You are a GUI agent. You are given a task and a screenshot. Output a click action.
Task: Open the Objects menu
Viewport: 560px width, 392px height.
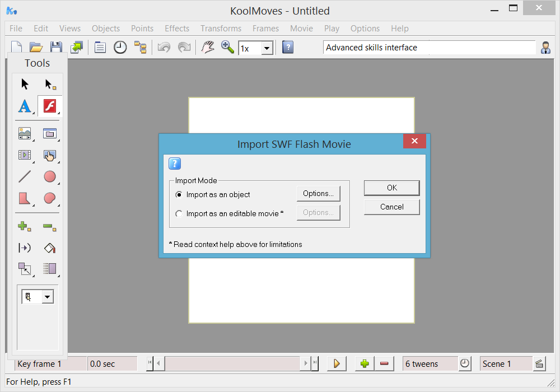(x=106, y=28)
